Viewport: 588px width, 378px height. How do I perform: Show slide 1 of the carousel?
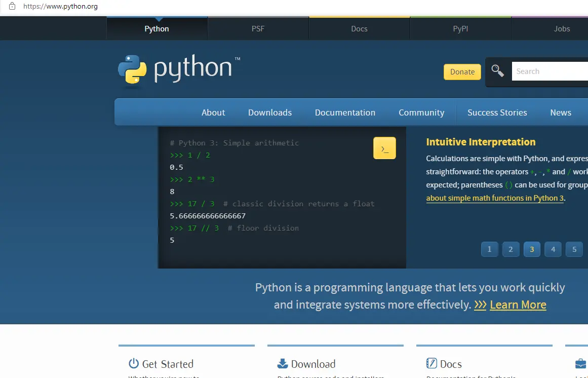[x=489, y=249]
